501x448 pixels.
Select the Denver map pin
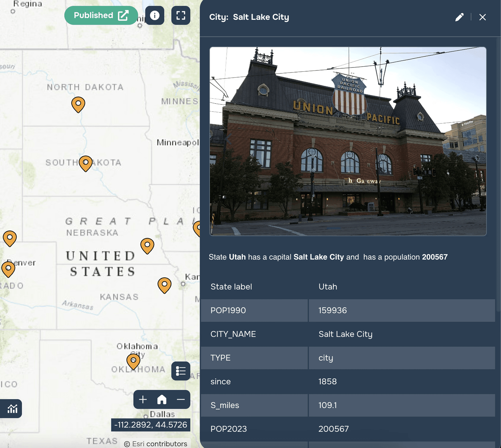(x=8, y=269)
